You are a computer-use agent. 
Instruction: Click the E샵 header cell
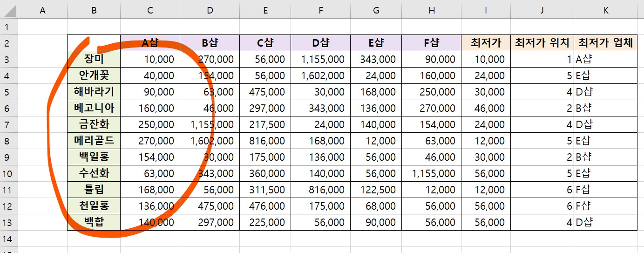pyautogui.click(x=376, y=43)
